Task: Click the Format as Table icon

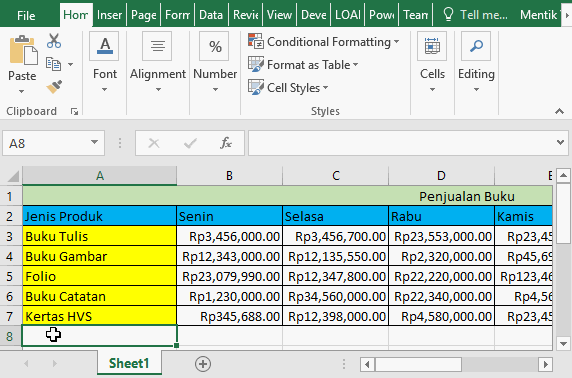Action: pyautogui.click(x=255, y=64)
